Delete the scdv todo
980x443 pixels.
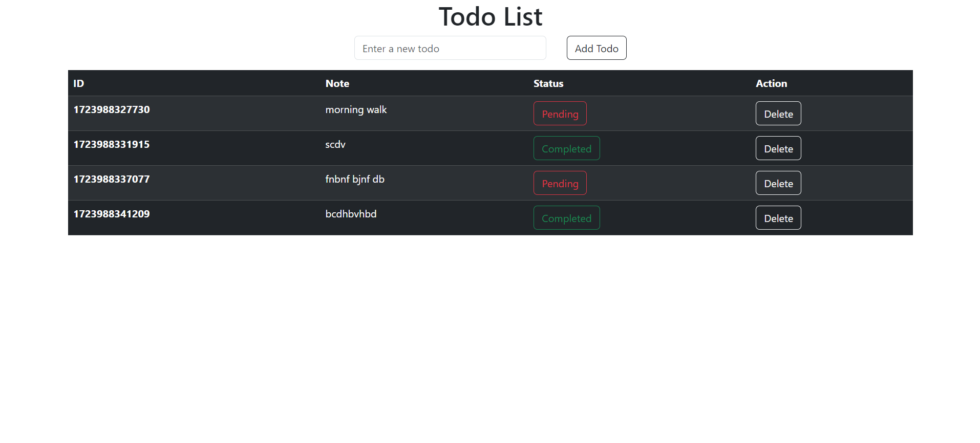[778, 148]
